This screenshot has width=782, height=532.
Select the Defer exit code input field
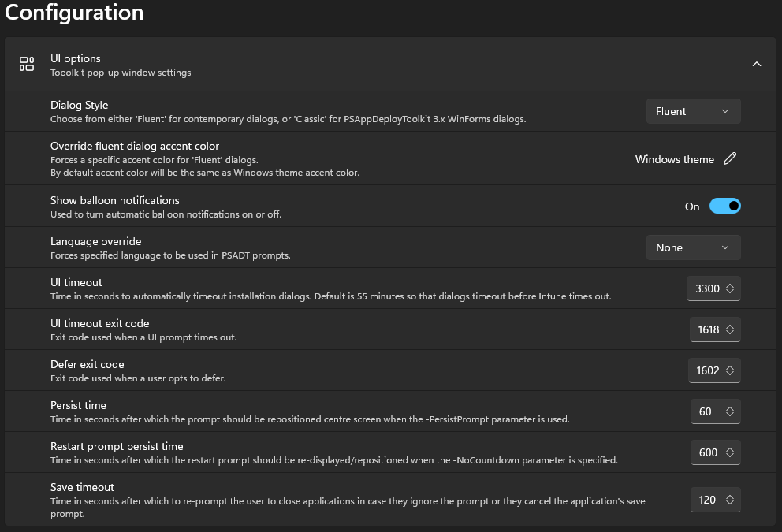[708, 370]
